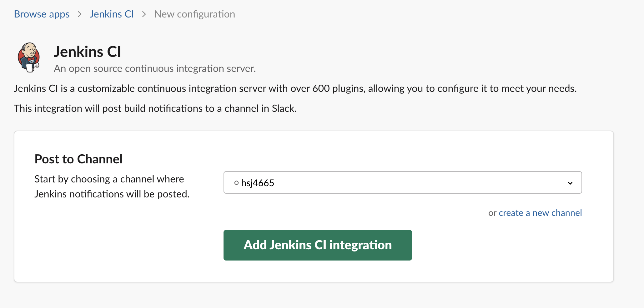
Task: Go to Jenkins CI breadcrumb link
Action: click(112, 14)
